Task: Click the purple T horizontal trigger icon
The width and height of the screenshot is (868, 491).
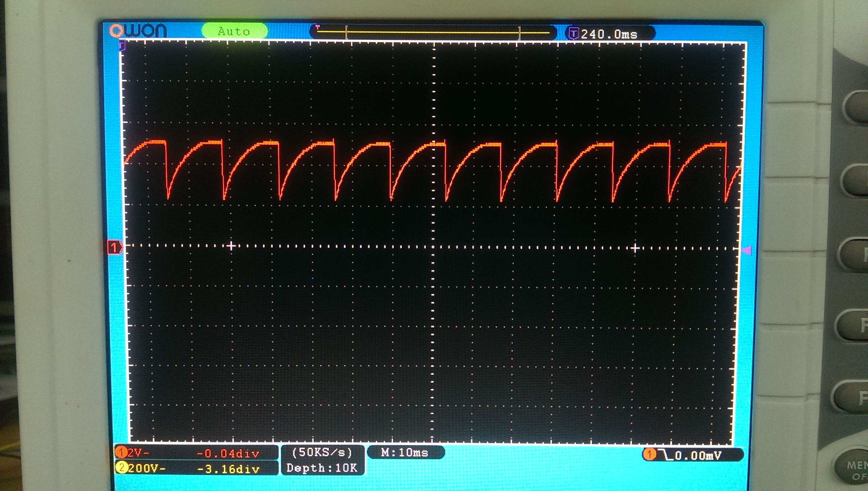Action: [x=573, y=34]
